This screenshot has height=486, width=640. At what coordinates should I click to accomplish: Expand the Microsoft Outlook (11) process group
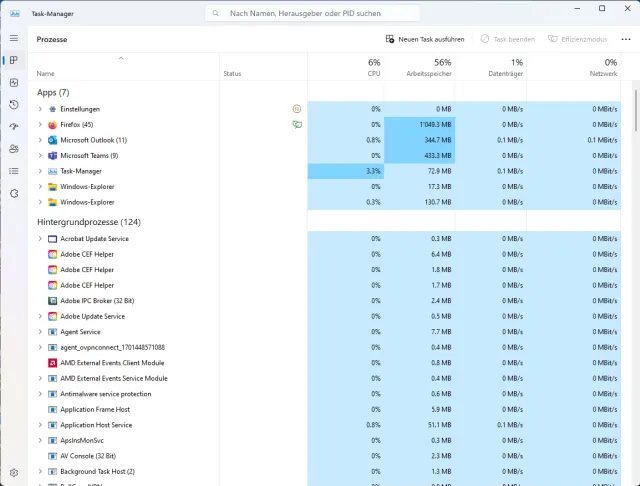40,140
